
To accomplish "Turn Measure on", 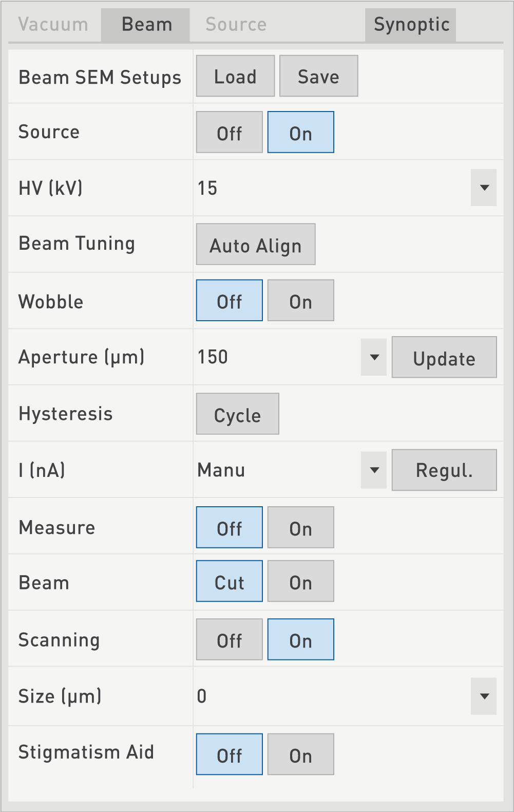I will point(300,528).
